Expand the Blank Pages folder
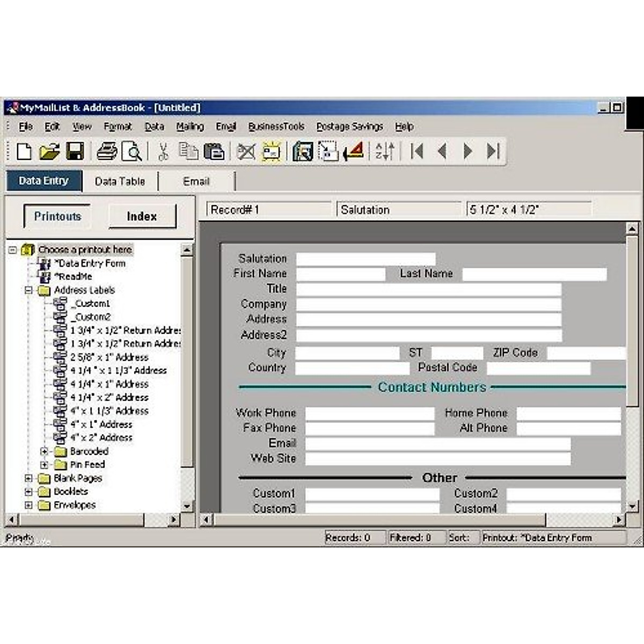The image size is (644, 644). click(29, 478)
